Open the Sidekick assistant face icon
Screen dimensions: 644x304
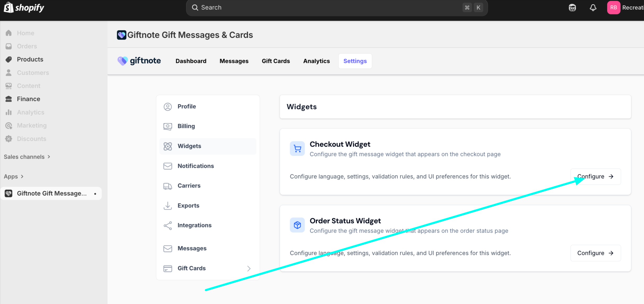click(x=572, y=8)
